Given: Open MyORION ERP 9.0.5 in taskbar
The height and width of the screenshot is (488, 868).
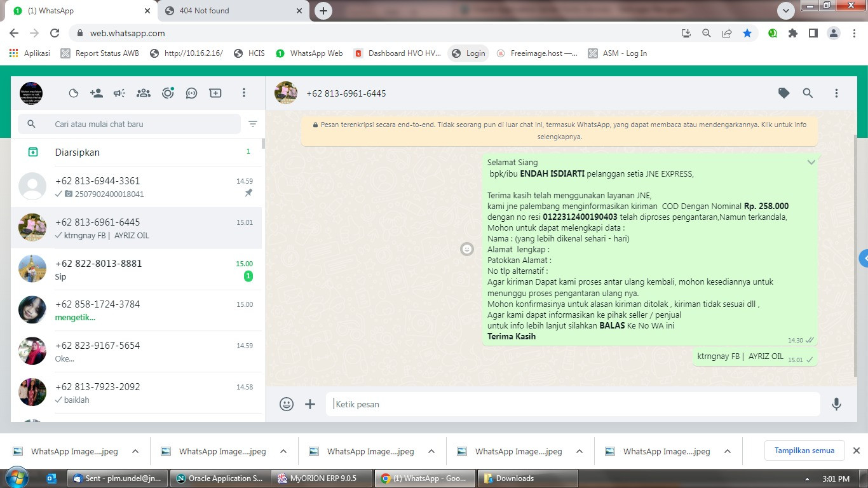Looking at the screenshot, I should click(322, 478).
